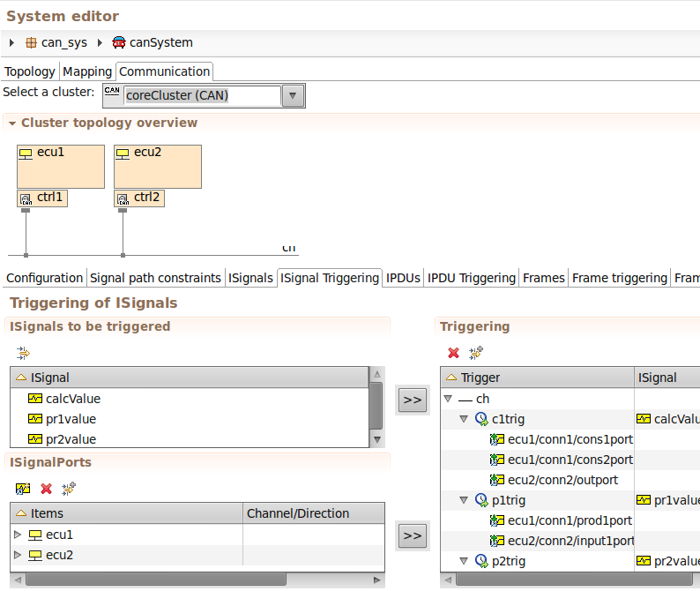Sort by the Trigger column header
The width and height of the screenshot is (700, 591).
pyautogui.click(x=538, y=378)
